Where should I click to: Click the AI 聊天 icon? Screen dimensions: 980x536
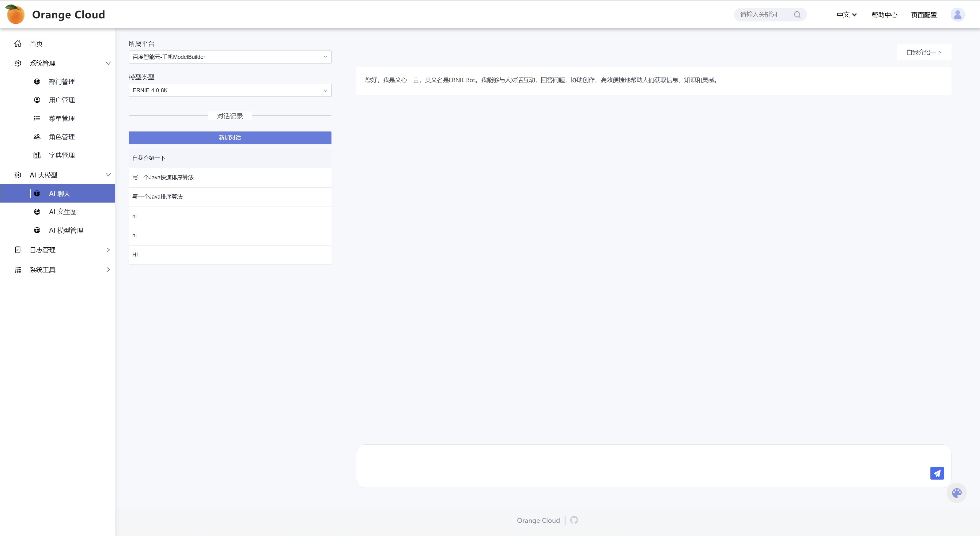[x=37, y=193]
